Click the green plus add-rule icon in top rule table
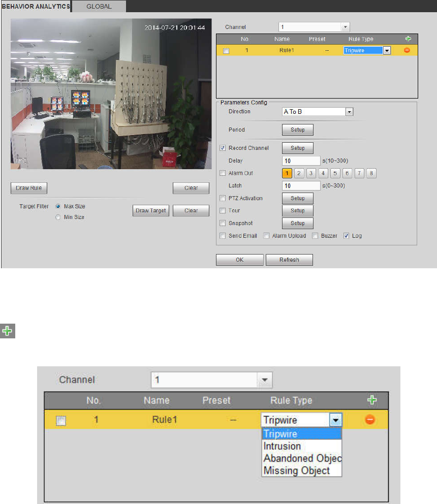The height and width of the screenshot is (504, 437). 408,39
